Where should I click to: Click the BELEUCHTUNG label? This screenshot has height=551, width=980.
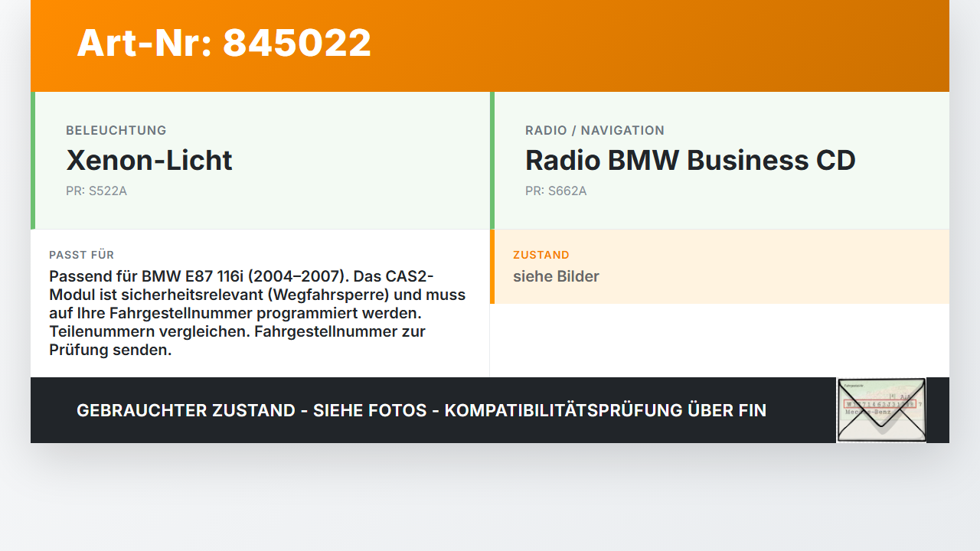tap(116, 130)
